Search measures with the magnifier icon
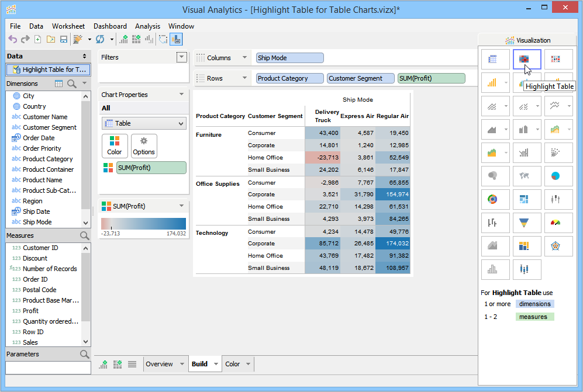Image resolution: width=583 pixels, height=392 pixels. tap(84, 235)
